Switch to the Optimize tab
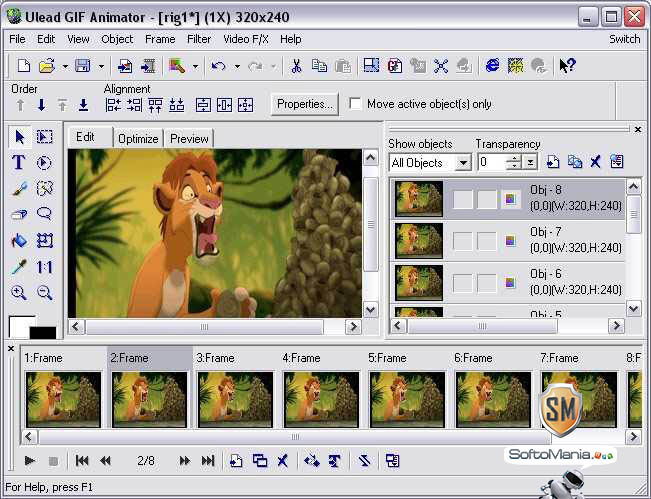Viewport: 651px width, 499px height. [138, 139]
